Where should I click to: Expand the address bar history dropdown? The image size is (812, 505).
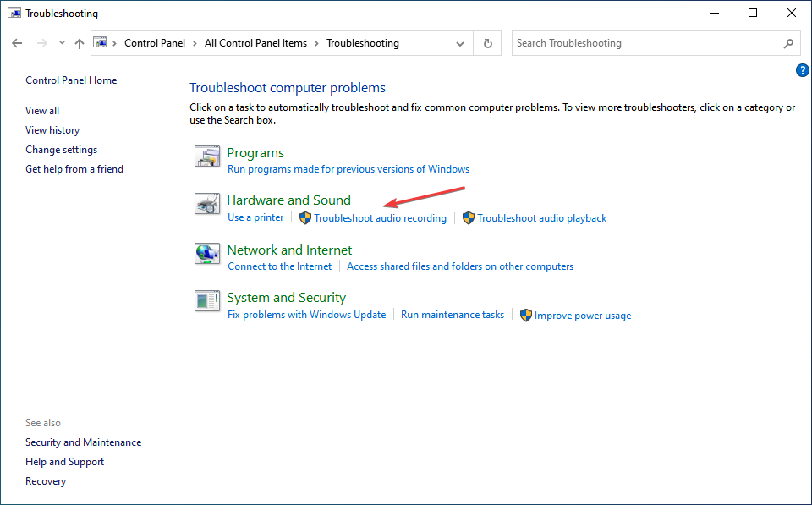[460, 43]
